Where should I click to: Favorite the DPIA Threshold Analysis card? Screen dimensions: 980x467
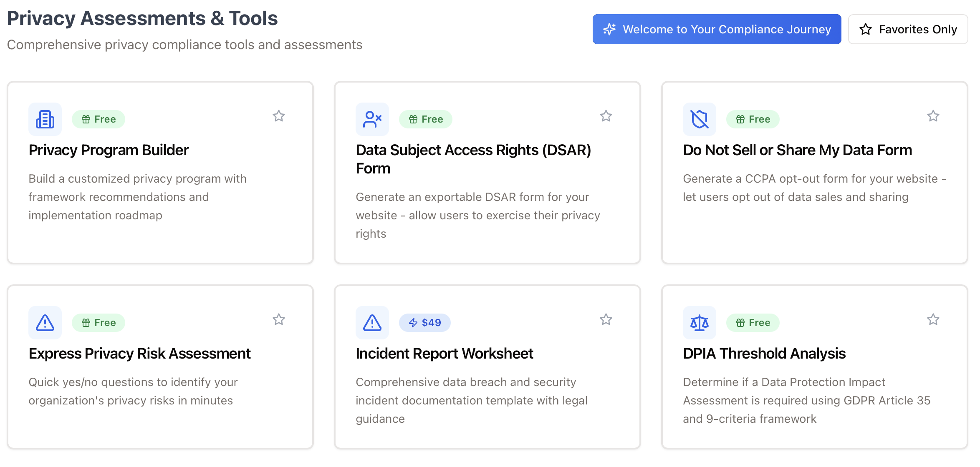point(933,319)
